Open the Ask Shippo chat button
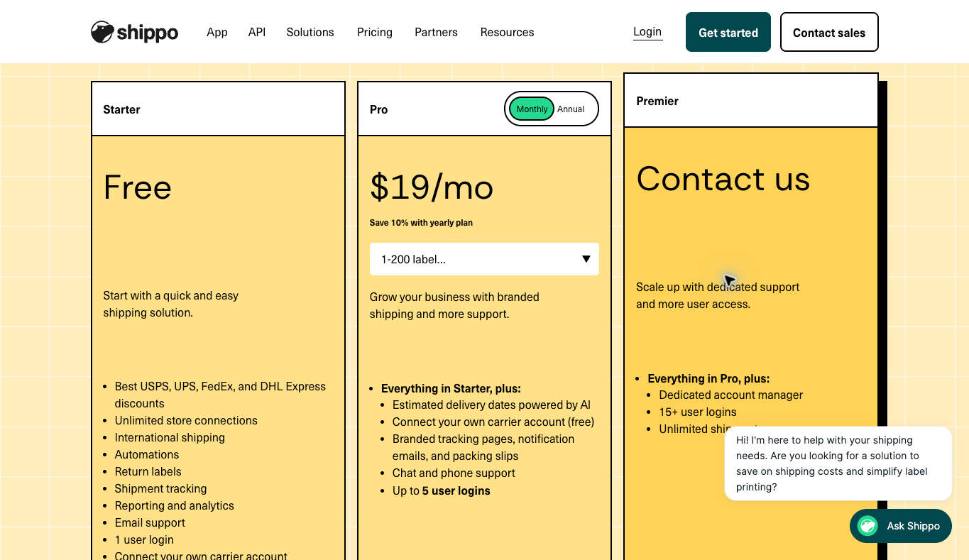Screen dimensions: 969x560 (x=900, y=526)
